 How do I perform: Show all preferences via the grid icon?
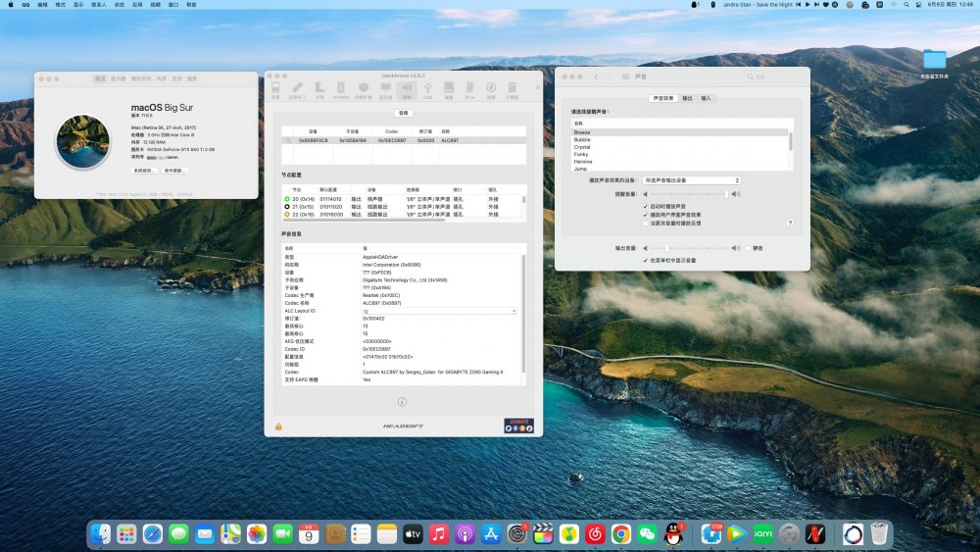tap(625, 76)
